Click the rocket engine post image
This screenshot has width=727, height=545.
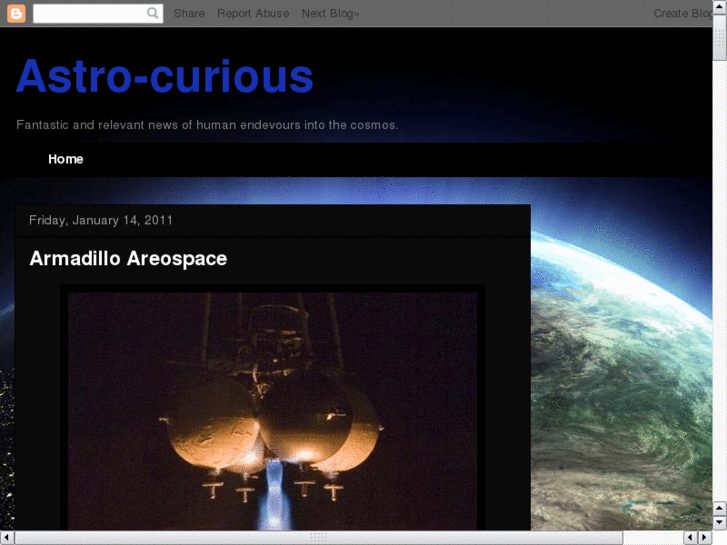(273, 410)
